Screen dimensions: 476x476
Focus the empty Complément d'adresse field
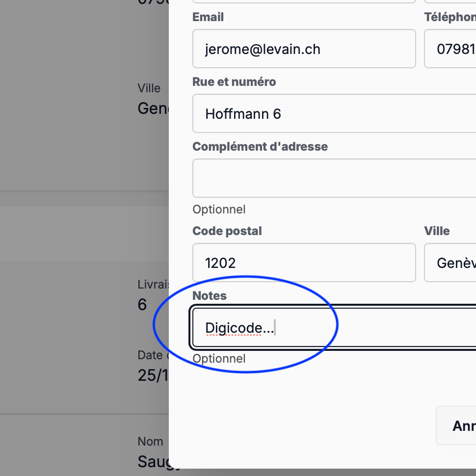pos(334,178)
